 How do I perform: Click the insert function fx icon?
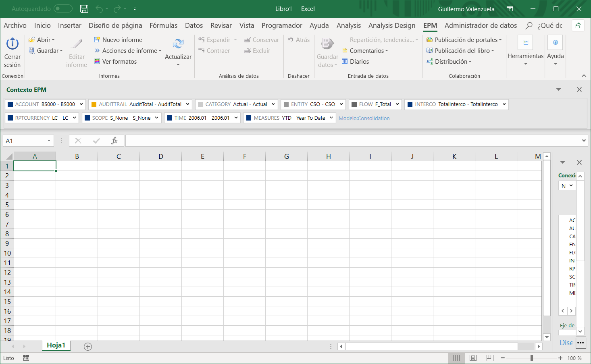[x=114, y=141]
